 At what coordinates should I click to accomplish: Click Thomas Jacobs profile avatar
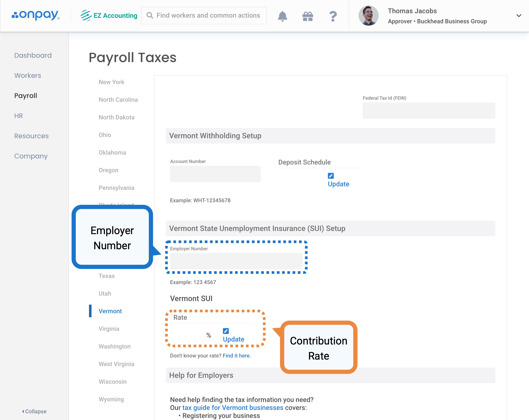click(368, 16)
